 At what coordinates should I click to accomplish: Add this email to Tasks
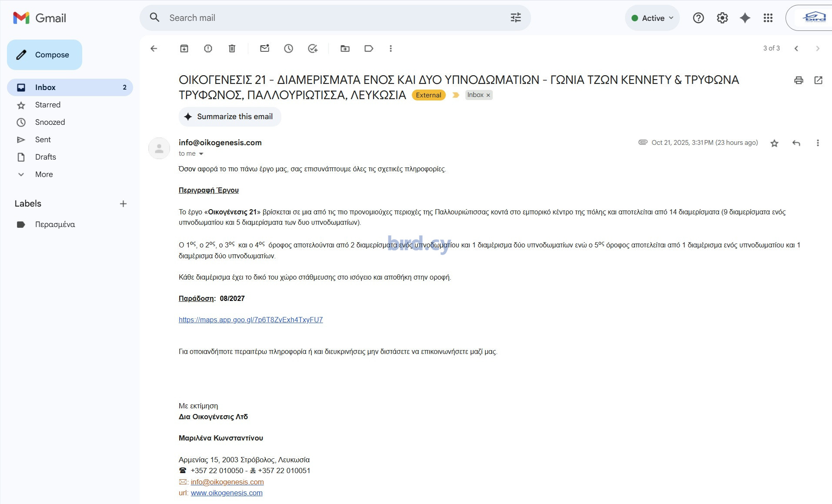pos(313,49)
